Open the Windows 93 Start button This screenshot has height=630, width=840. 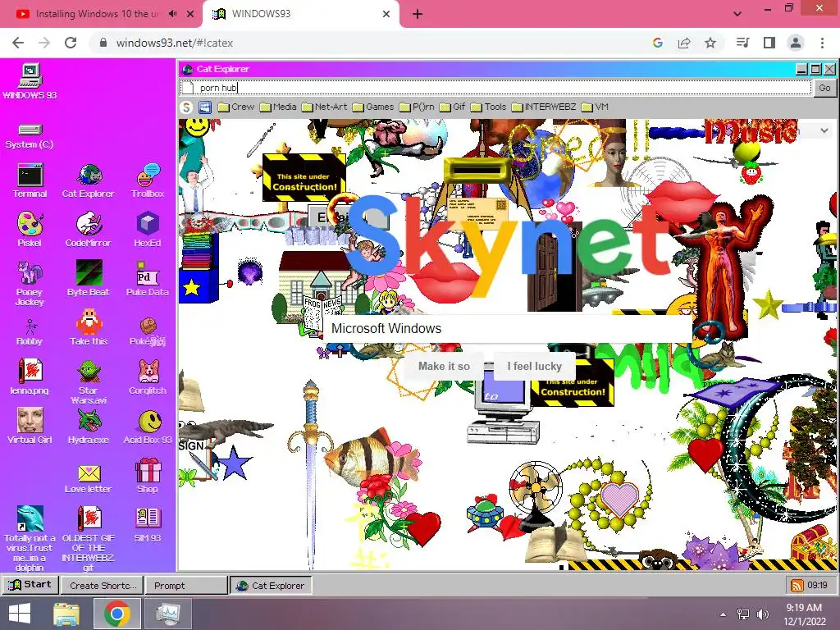click(30, 585)
